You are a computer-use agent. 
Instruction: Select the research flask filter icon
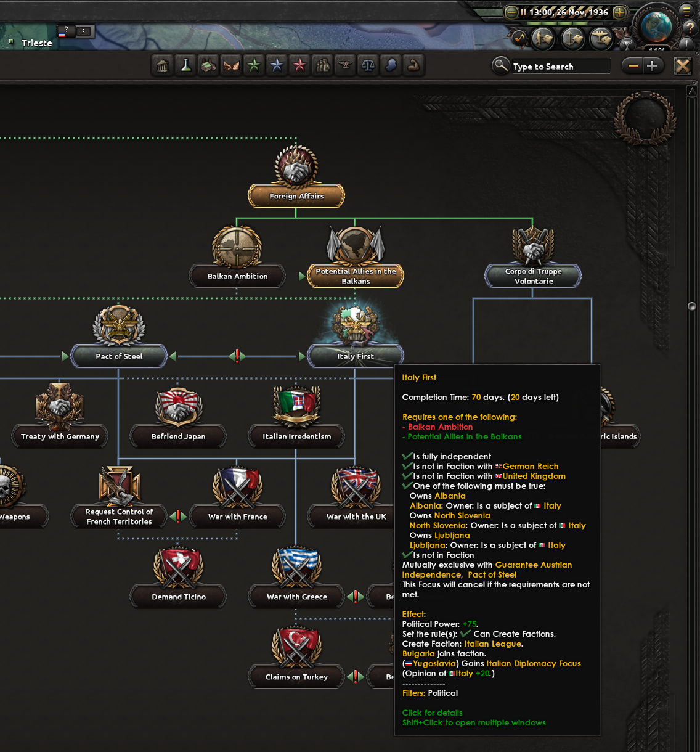point(185,65)
